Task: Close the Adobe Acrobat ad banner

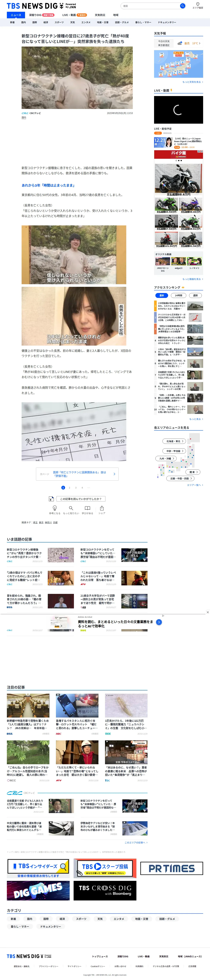Action: 208,612
